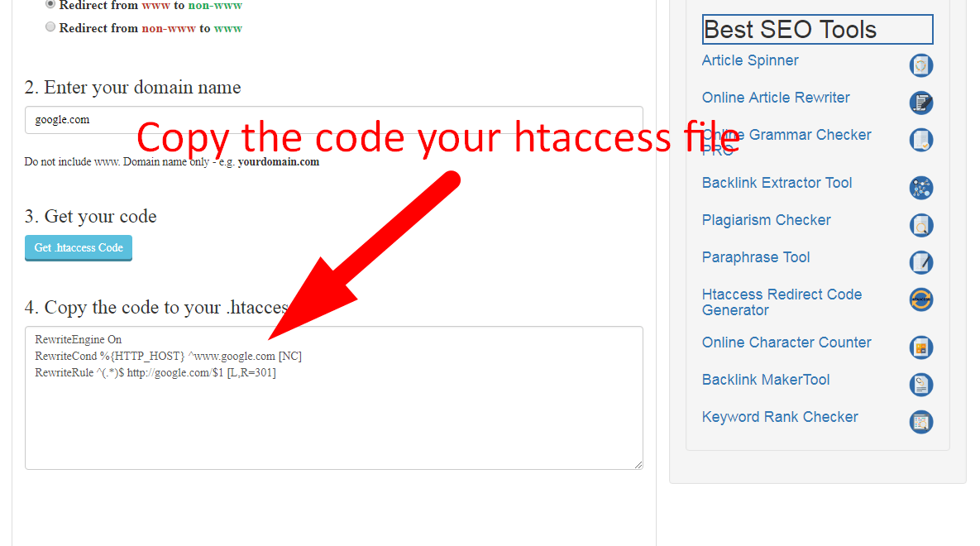This screenshot has width=980, height=546.
Task: Open the Plagiarism Checker icon
Action: tap(920, 225)
